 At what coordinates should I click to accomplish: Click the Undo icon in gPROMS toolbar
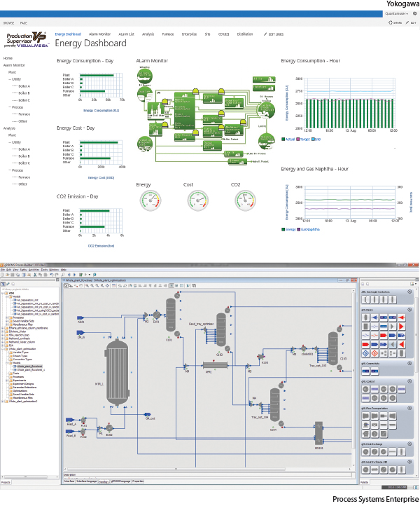click(x=51, y=275)
